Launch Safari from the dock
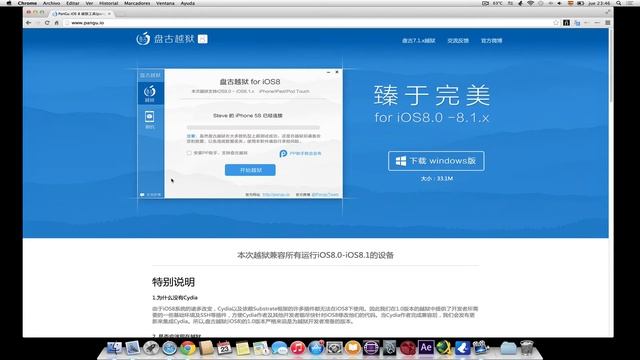This screenshot has height=360, width=640. coord(169,348)
